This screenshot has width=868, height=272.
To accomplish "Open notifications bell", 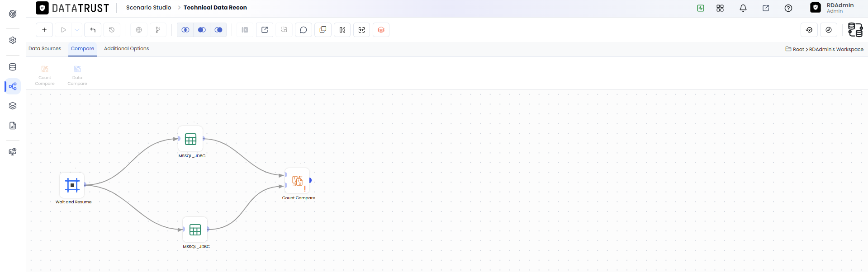I will [743, 8].
